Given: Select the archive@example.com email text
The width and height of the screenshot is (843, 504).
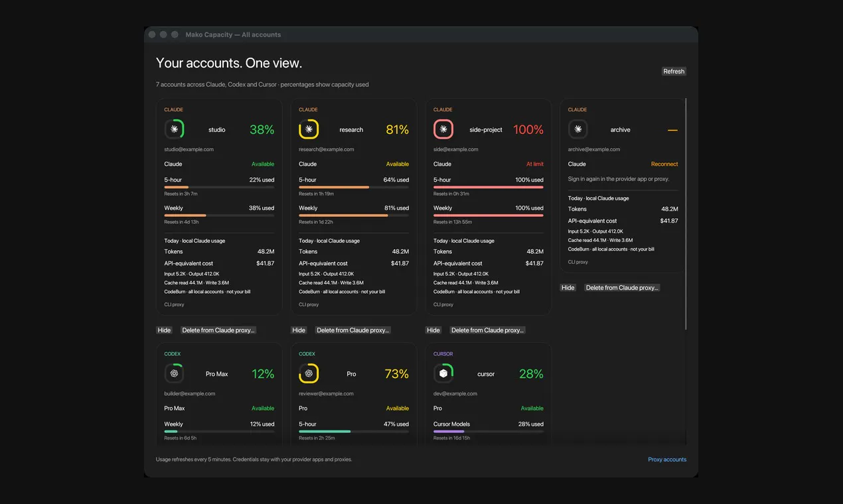Looking at the screenshot, I should click(x=594, y=150).
